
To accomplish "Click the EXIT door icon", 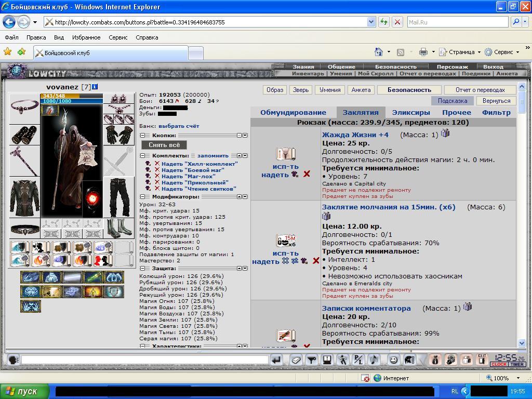I will coord(482,360).
